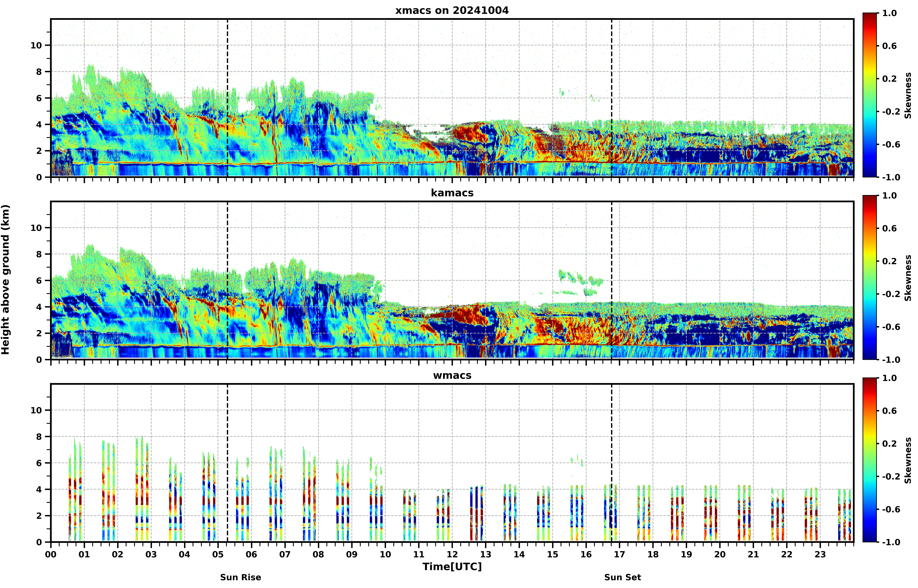Click the "09" time tick label
Screen dimensions: 918x588
(x=352, y=554)
